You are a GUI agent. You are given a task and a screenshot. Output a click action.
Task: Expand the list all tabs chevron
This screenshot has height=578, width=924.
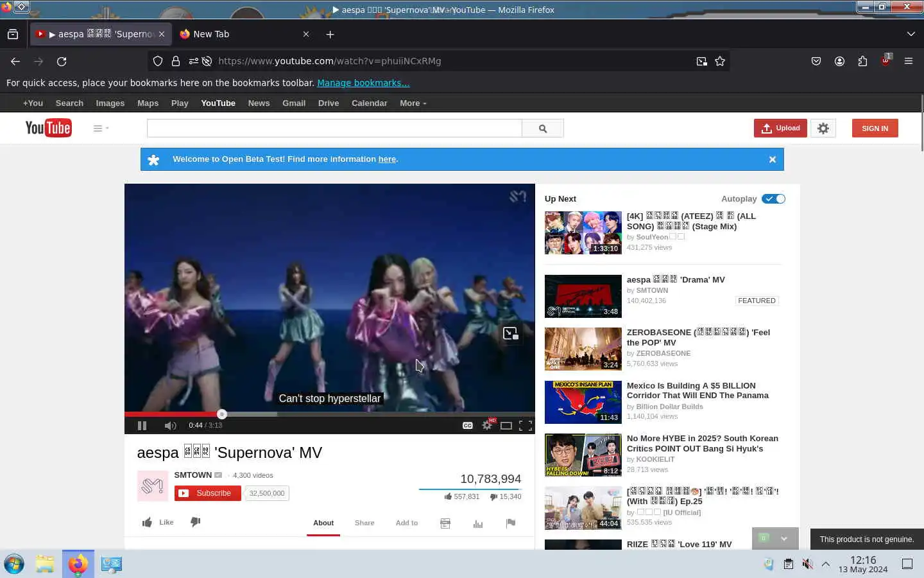pyautogui.click(x=911, y=34)
